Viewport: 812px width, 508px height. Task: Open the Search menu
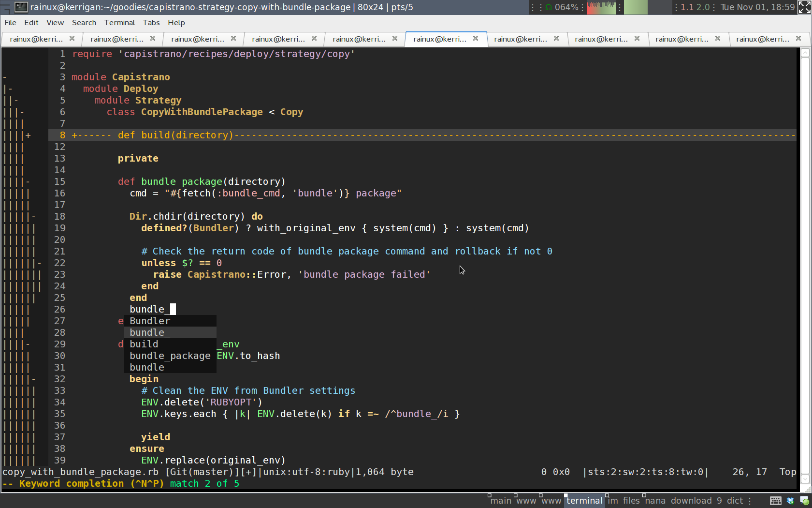[84, 22]
